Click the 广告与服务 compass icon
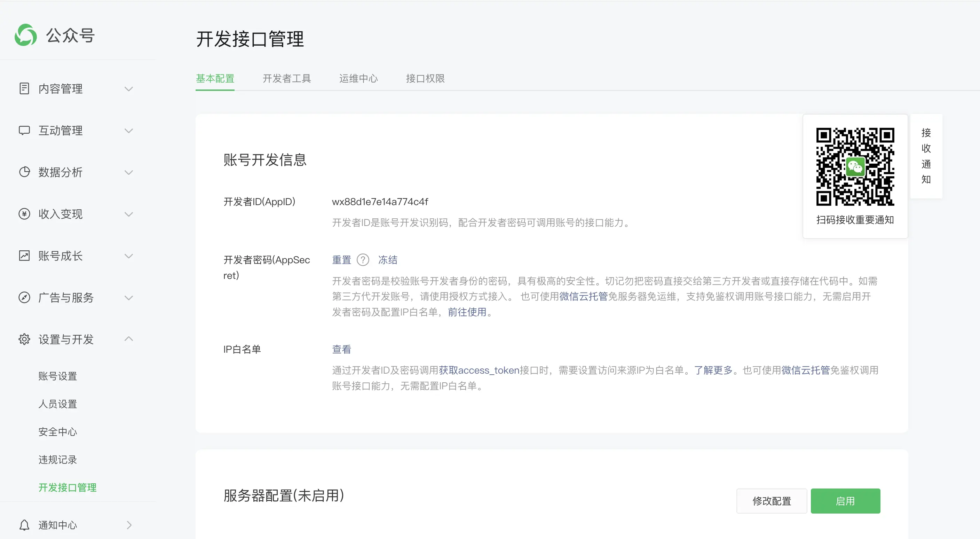 tap(24, 298)
